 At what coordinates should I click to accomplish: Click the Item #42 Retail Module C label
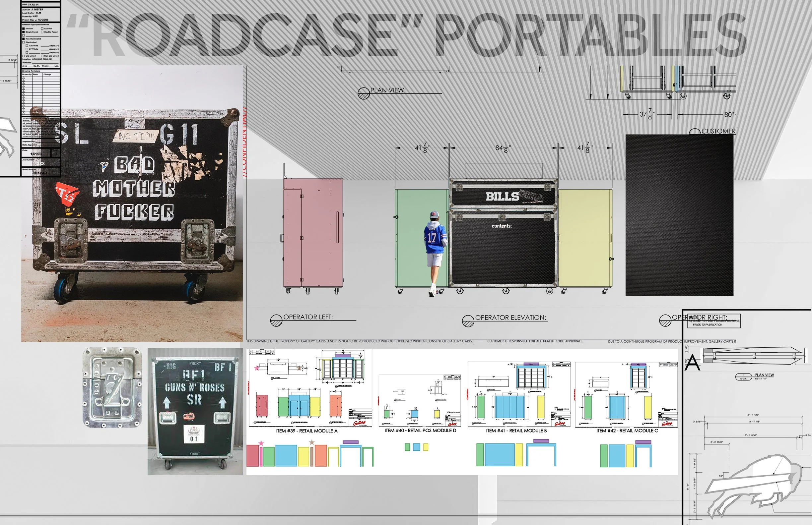pyautogui.click(x=627, y=431)
